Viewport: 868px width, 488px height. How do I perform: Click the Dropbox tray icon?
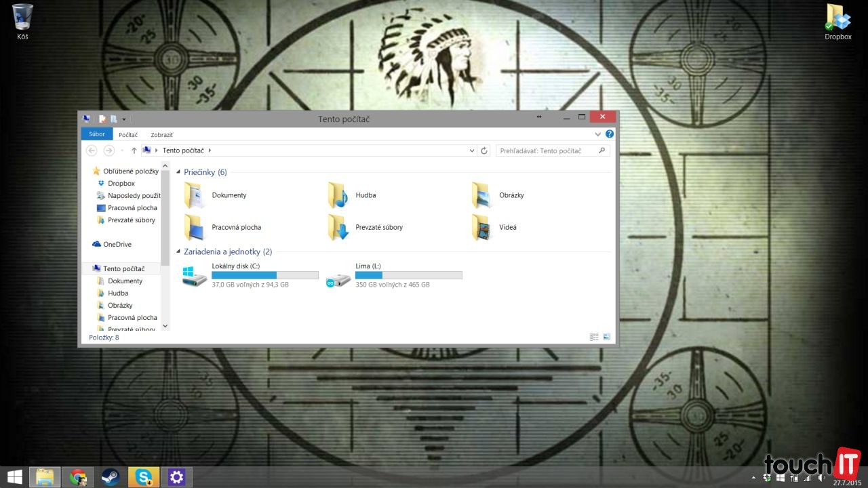coord(768,478)
